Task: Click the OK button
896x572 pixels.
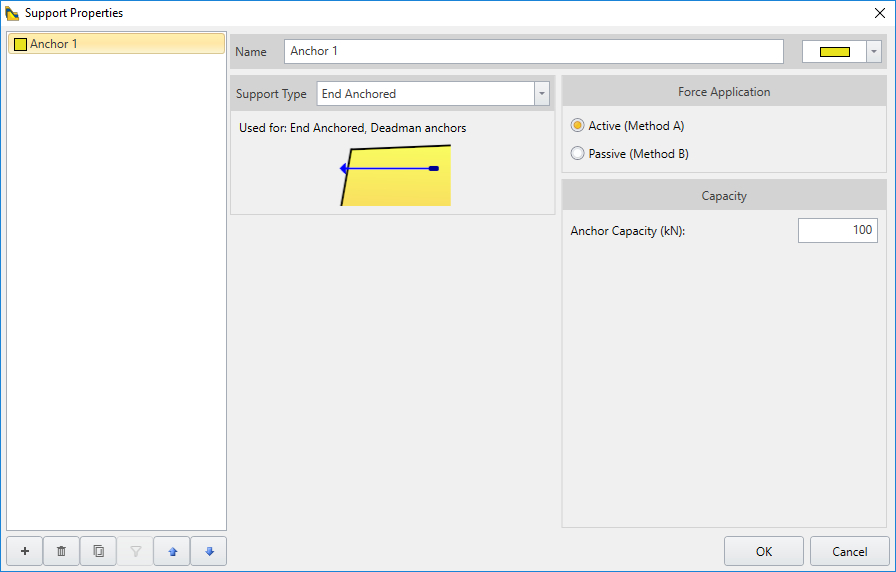Action: point(763,551)
